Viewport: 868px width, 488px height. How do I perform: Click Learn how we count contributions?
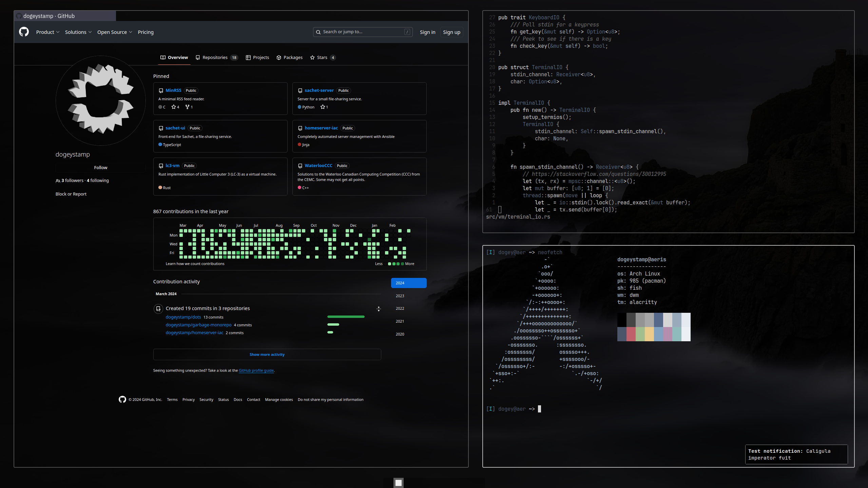click(x=195, y=264)
